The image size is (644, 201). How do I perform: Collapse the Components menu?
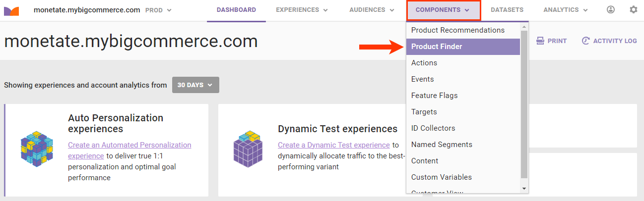pyautogui.click(x=443, y=10)
